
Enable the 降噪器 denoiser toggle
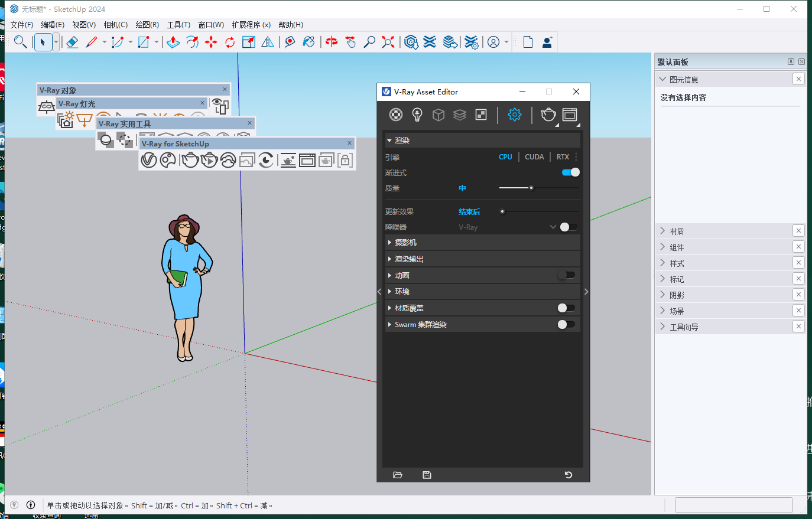569,227
